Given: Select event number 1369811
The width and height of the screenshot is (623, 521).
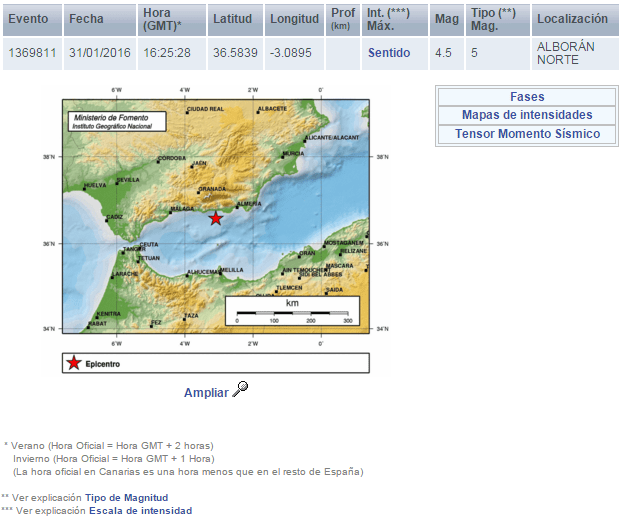Looking at the screenshot, I should point(33,53).
